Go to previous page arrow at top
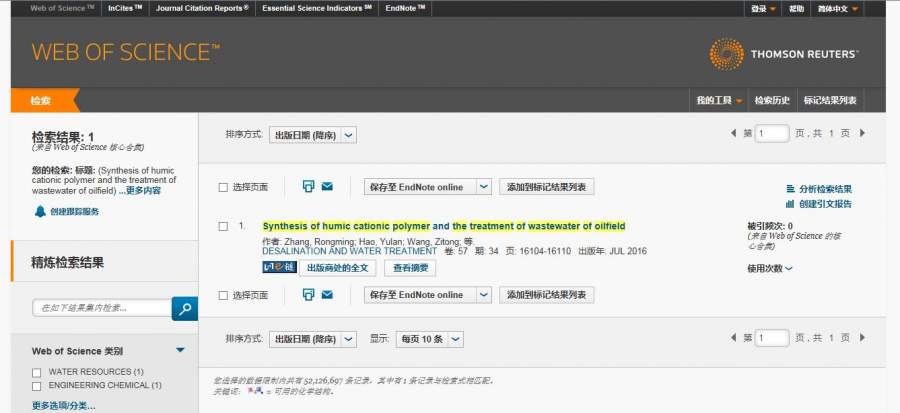Image resolution: width=900 pixels, height=413 pixels. coord(733,133)
